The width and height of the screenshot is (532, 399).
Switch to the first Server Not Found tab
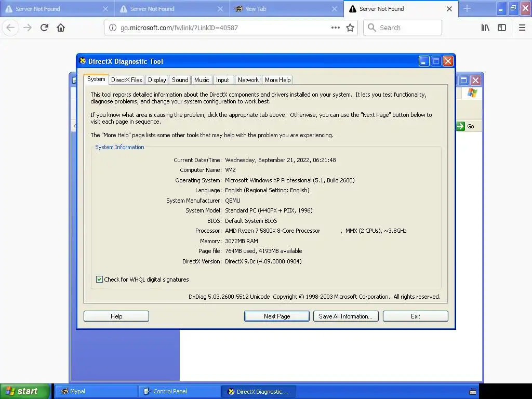(x=57, y=9)
